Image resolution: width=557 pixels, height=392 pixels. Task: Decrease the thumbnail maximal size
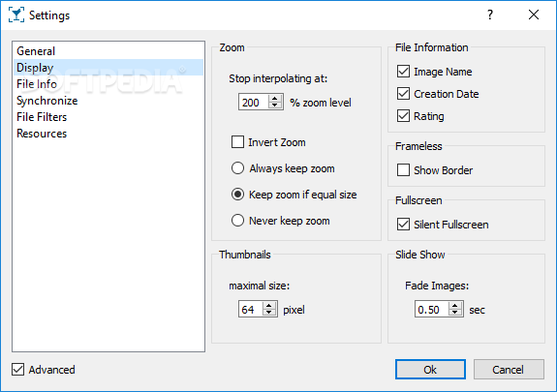269,313
